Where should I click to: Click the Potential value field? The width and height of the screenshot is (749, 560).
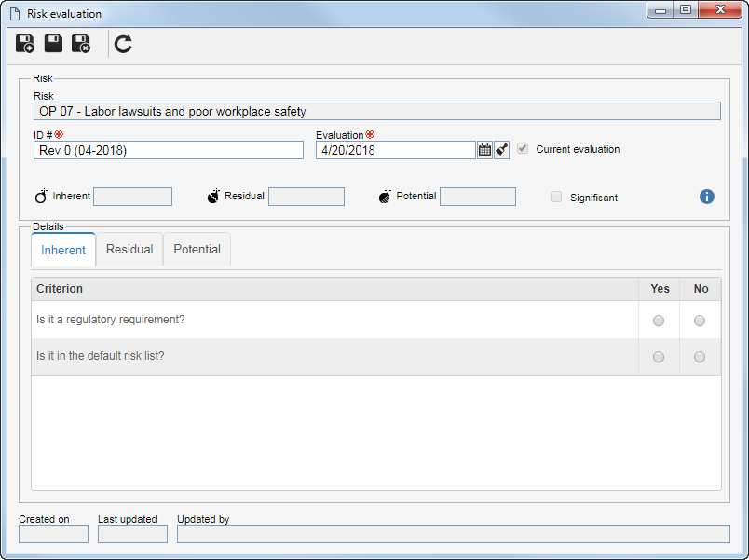[478, 197]
